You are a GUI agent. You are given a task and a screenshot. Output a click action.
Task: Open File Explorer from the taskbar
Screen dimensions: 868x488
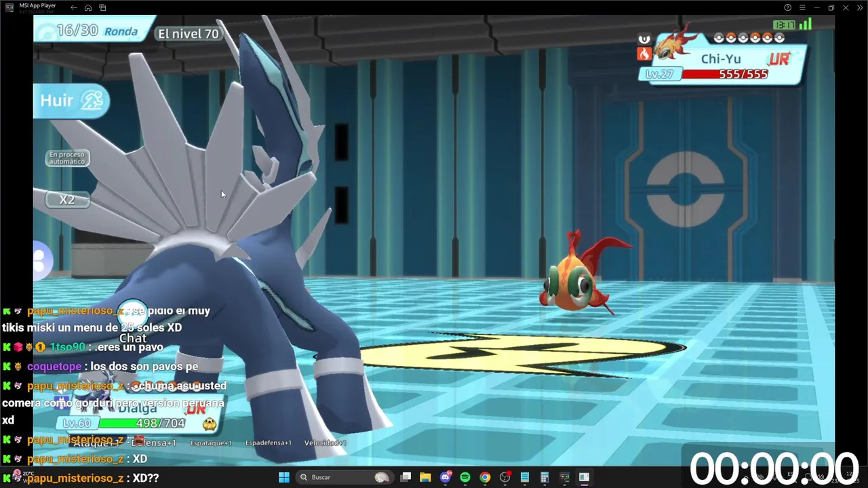[425, 477]
